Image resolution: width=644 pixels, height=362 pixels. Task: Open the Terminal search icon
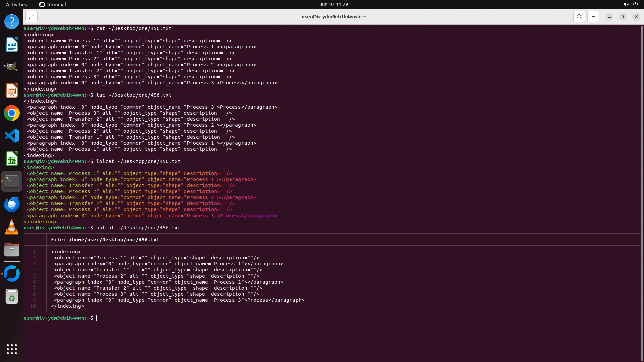point(579,17)
